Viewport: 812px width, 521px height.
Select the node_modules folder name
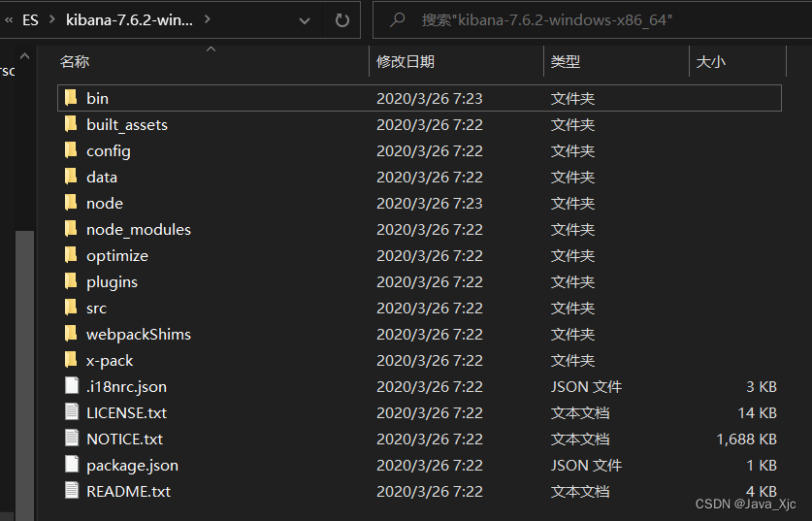click(x=139, y=229)
